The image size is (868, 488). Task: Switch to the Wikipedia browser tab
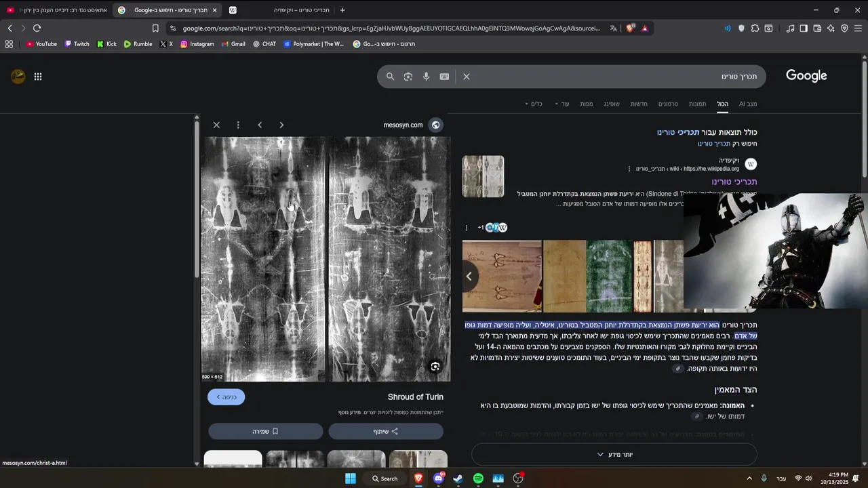pos(278,10)
